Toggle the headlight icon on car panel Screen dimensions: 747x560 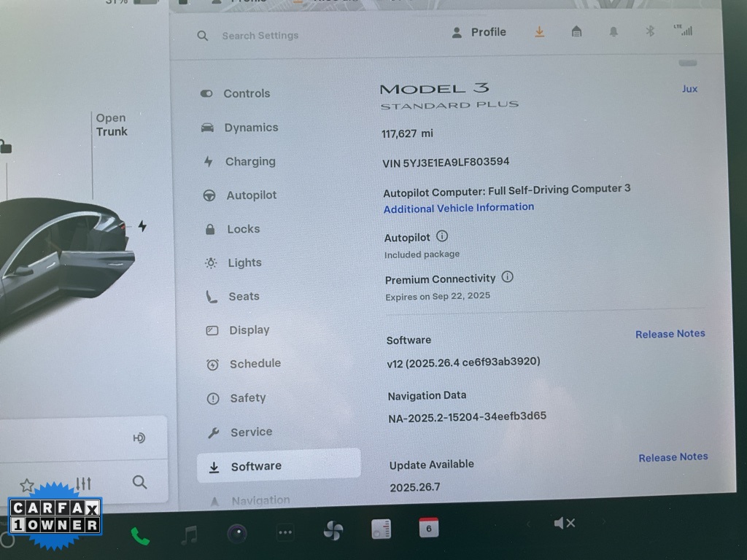click(139, 437)
